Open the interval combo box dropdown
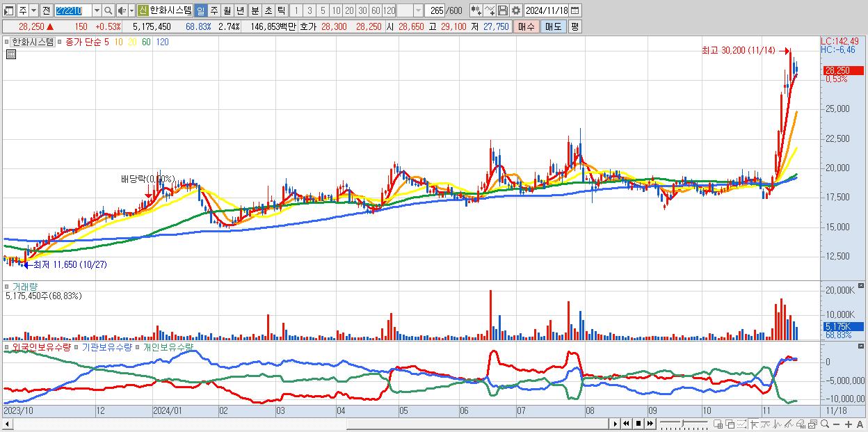 [x=418, y=10]
